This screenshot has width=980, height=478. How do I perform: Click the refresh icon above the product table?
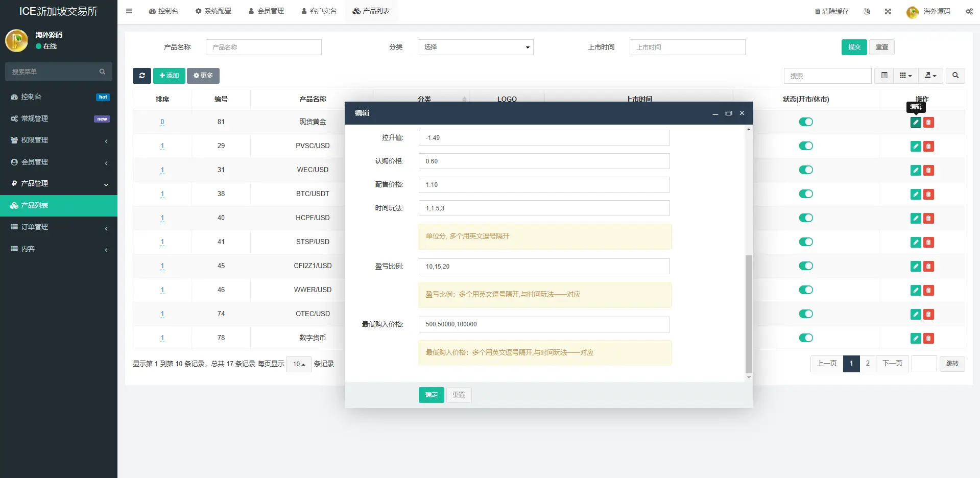click(141, 76)
